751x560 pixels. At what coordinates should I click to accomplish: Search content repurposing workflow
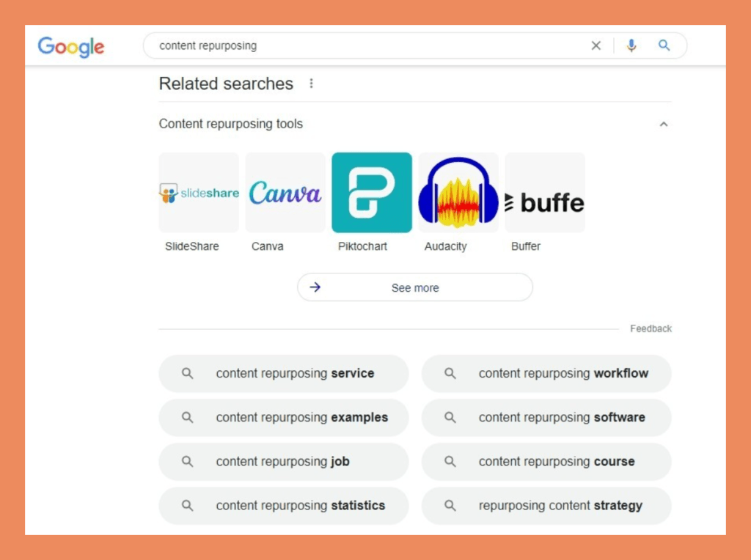[546, 373]
